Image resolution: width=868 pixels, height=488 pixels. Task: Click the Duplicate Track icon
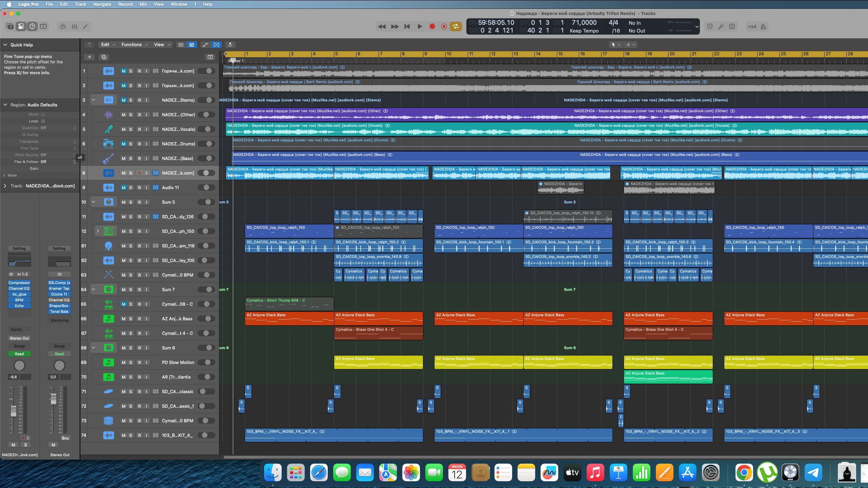point(104,57)
